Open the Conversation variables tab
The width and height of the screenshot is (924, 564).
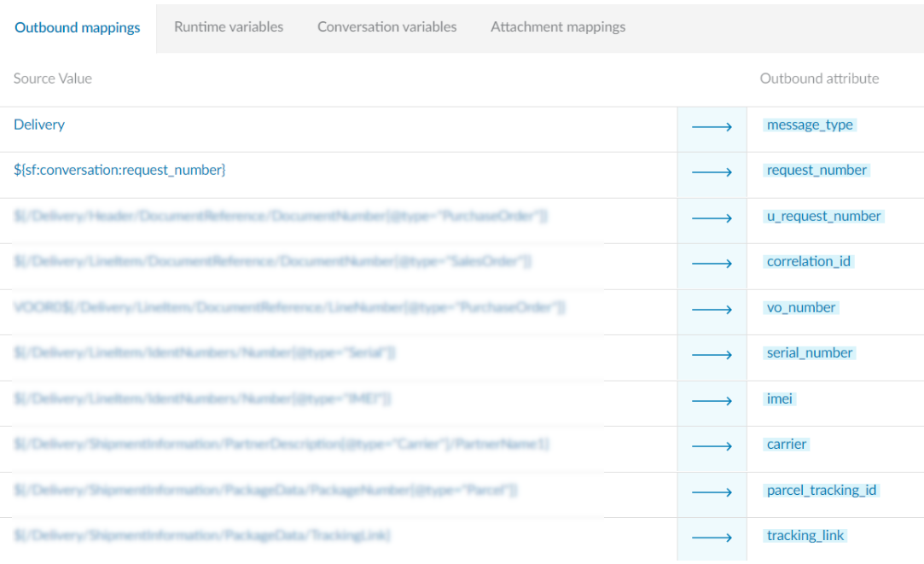click(x=386, y=26)
